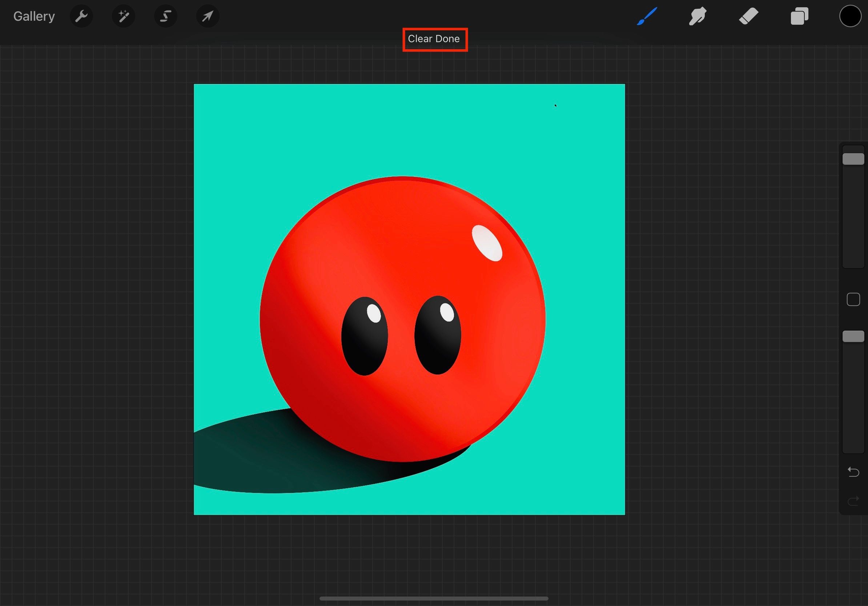Click the brush size slider handle
Screen dimensions: 868x606
tap(853, 159)
